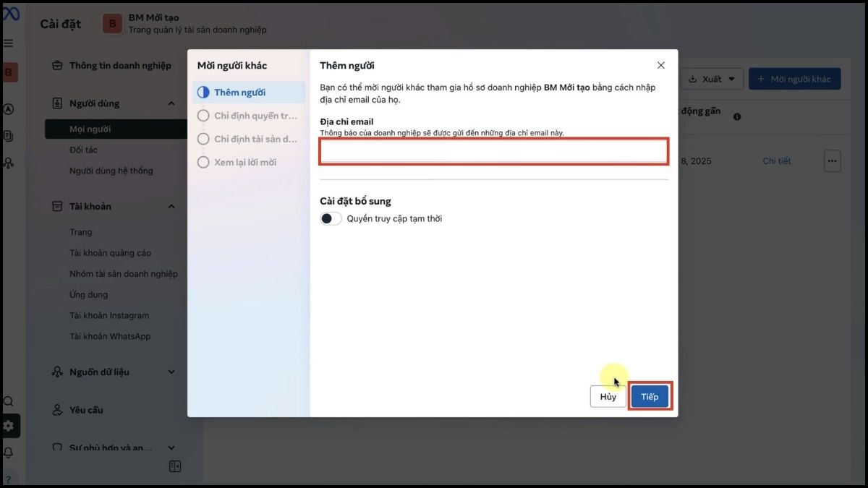Open Tài khoản Instagram in sidebar
This screenshot has width=868, height=488.
point(109,315)
